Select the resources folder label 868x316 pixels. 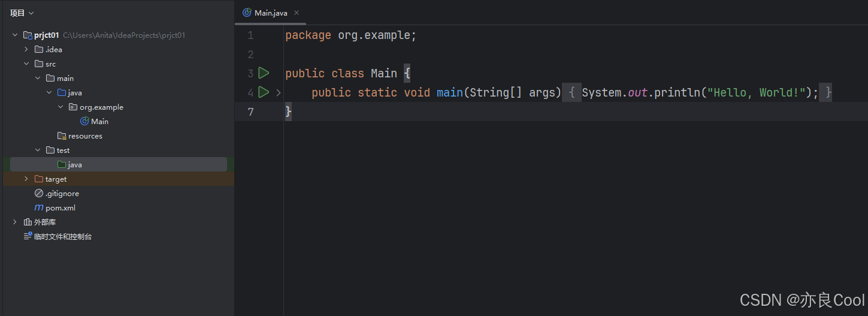tap(85, 136)
